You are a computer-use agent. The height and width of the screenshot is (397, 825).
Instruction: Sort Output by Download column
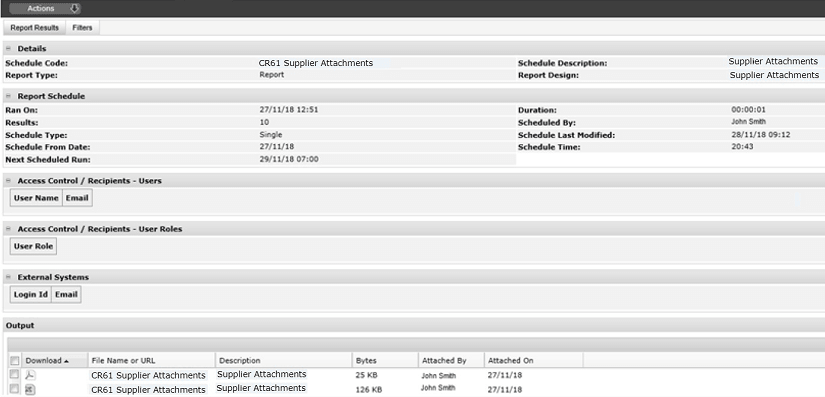tap(55, 361)
